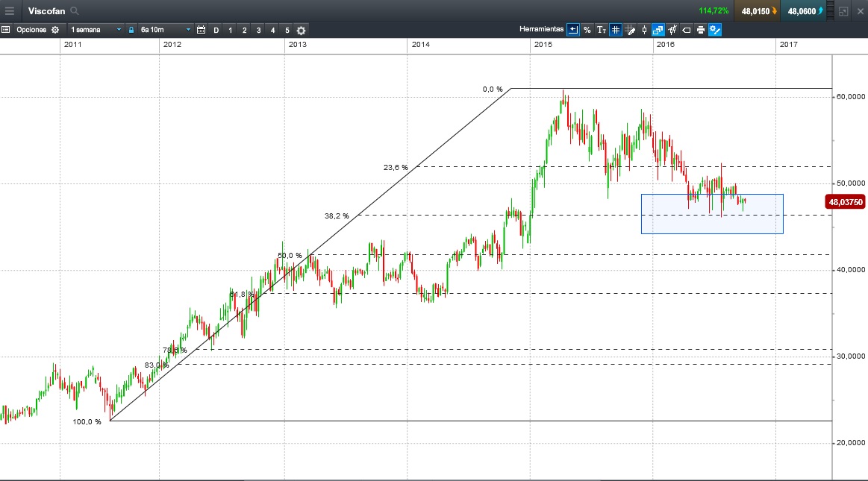This screenshot has height=481, width=868.
Task: Click the 100,0 % Fibonacci label
Action: click(87, 422)
